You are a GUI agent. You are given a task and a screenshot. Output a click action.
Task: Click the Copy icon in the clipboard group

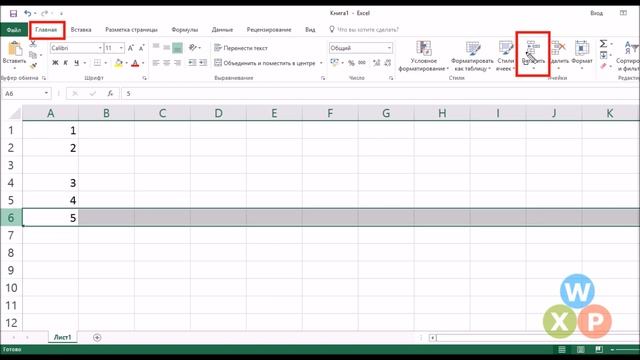(33, 55)
